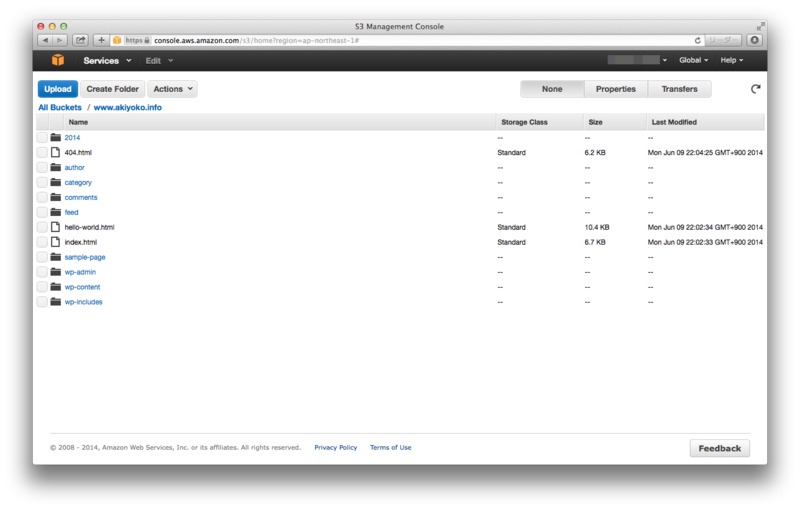Expand the Help menu
This screenshot has height=510, width=800.
point(732,60)
